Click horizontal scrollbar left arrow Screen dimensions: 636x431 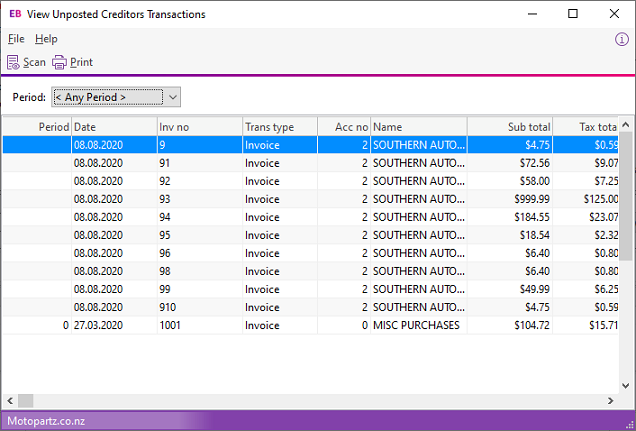point(10,401)
